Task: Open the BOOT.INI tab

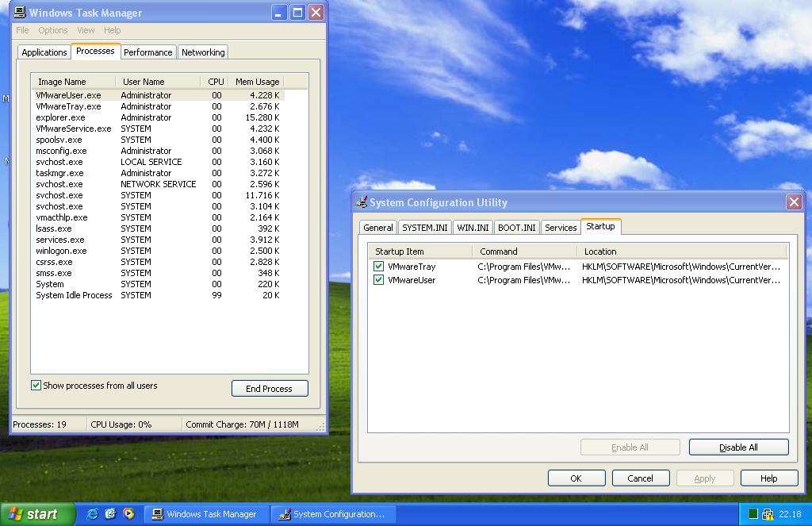Action: coord(517,228)
